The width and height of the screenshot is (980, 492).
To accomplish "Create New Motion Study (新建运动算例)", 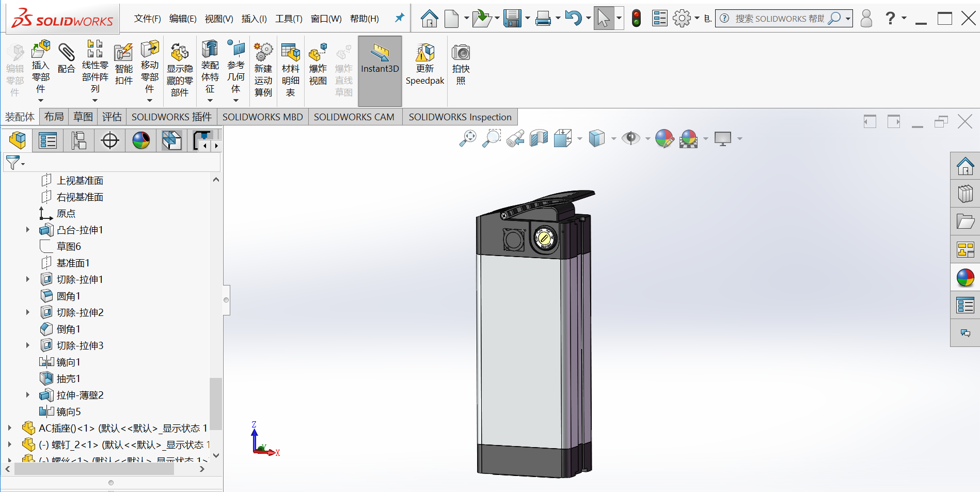I will [x=263, y=70].
